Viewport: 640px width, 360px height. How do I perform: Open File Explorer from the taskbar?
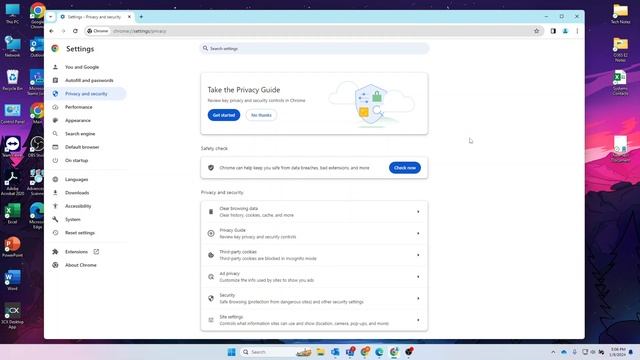point(320,352)
